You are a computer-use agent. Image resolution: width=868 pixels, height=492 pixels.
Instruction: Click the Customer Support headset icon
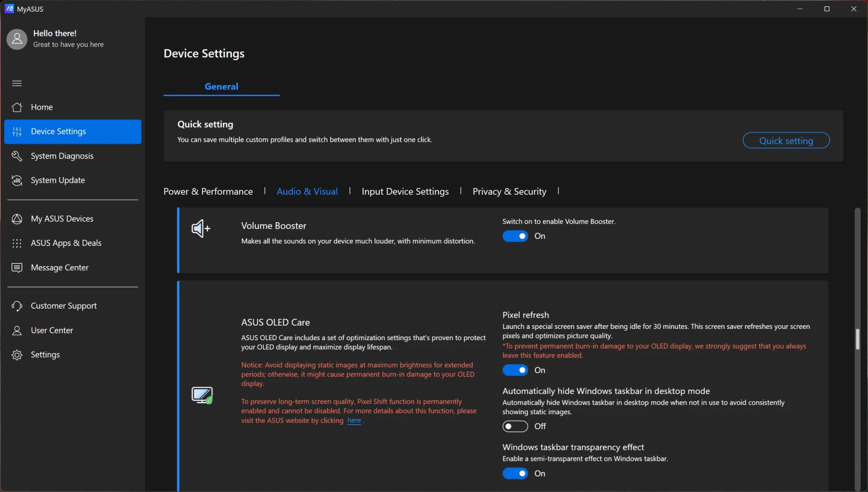[x=17, y=306]
